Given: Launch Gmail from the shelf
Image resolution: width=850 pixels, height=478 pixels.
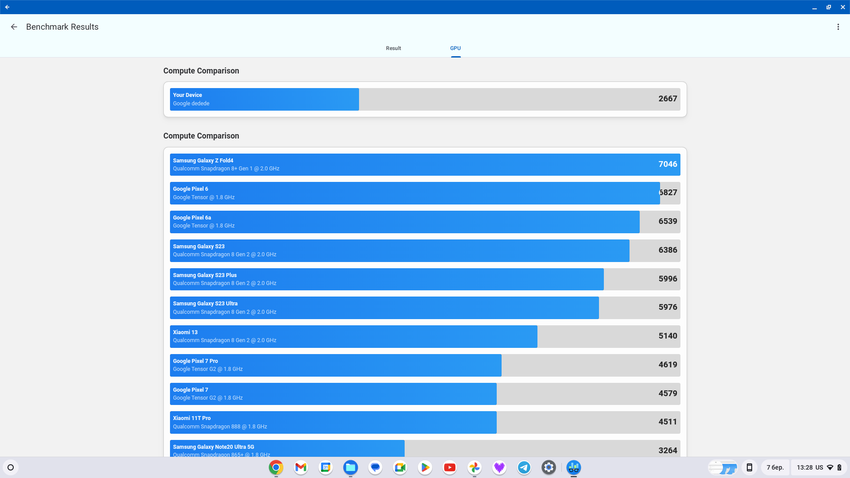Looking at the screenshot, I should [300, 467].
